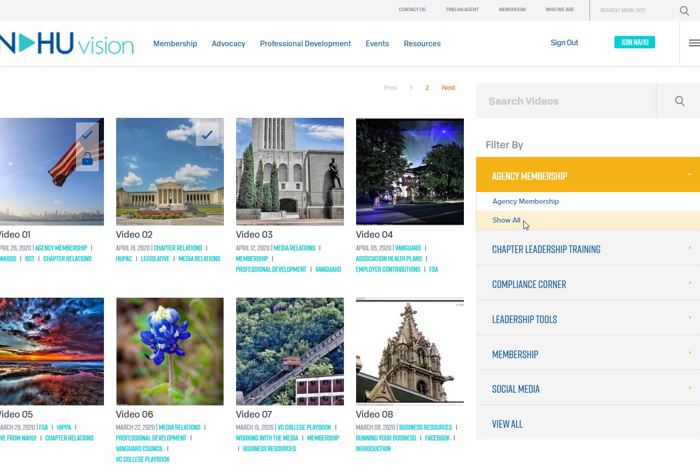
Task: Click Agency Membership tag under Video 01
Action: (x=61, y=248)
